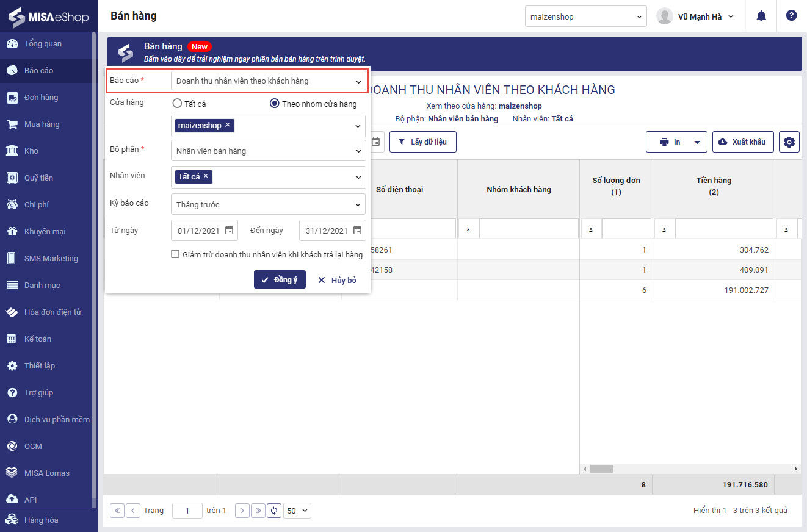Screen dimensions: 807x532
Task: Select Theo nhóm cửa hàng radio option
Action: click(x=275, y=104)
